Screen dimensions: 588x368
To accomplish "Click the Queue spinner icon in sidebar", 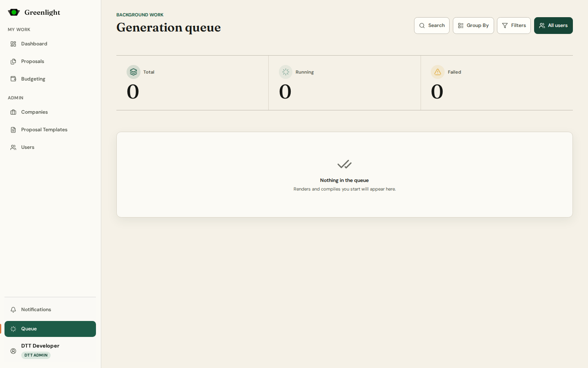I will [13, 329].
